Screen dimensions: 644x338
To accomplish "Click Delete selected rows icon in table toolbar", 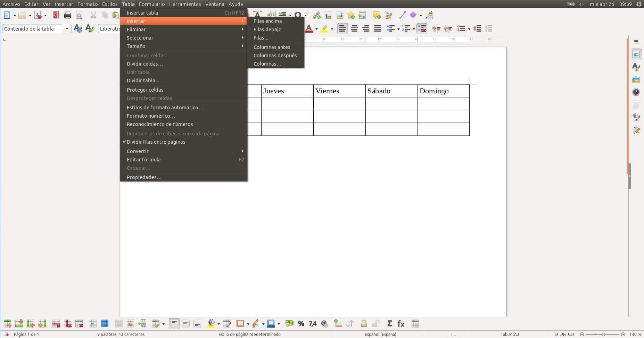I will [x=56, y=324].
